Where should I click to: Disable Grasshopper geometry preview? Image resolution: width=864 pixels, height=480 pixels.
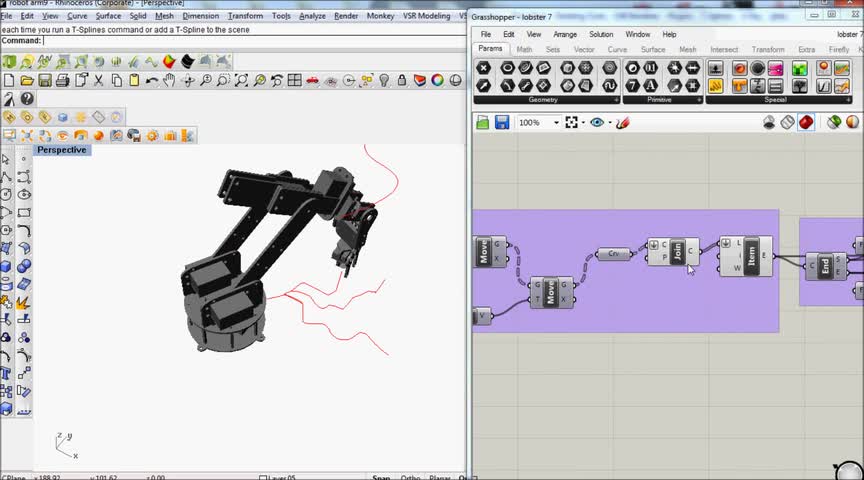[x=769, y=122]
